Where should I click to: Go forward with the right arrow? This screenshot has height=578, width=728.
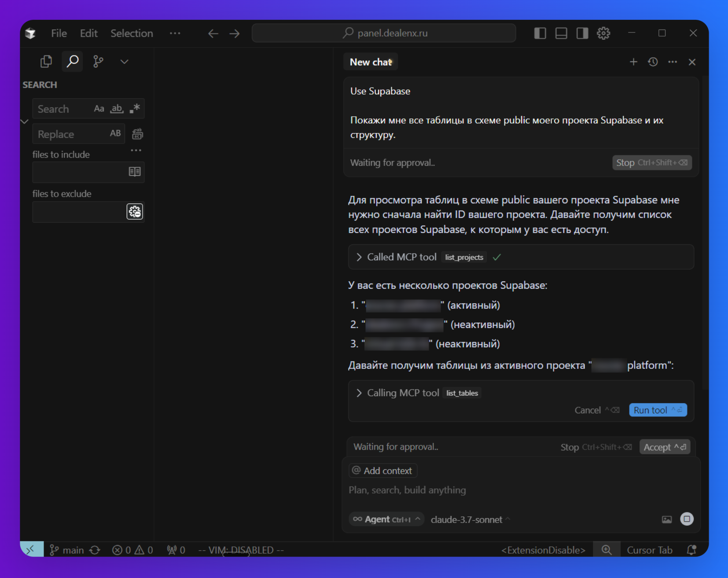(235, 33)
